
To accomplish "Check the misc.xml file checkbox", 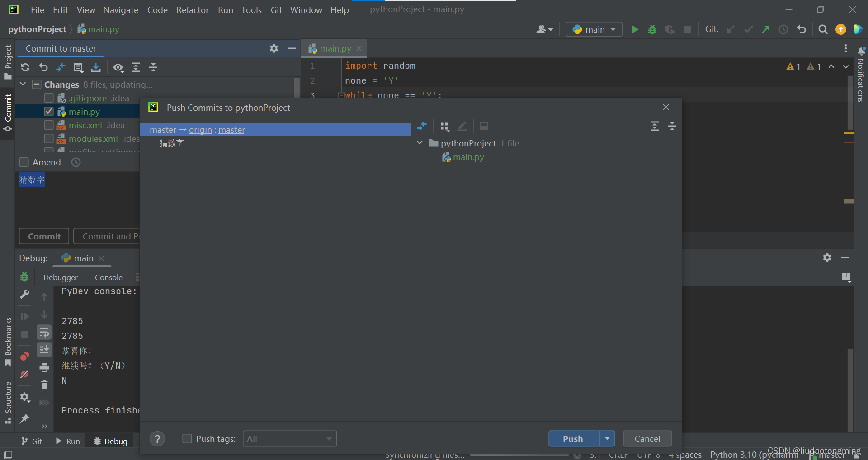I will pyautogui.click(x=49, y=125).
